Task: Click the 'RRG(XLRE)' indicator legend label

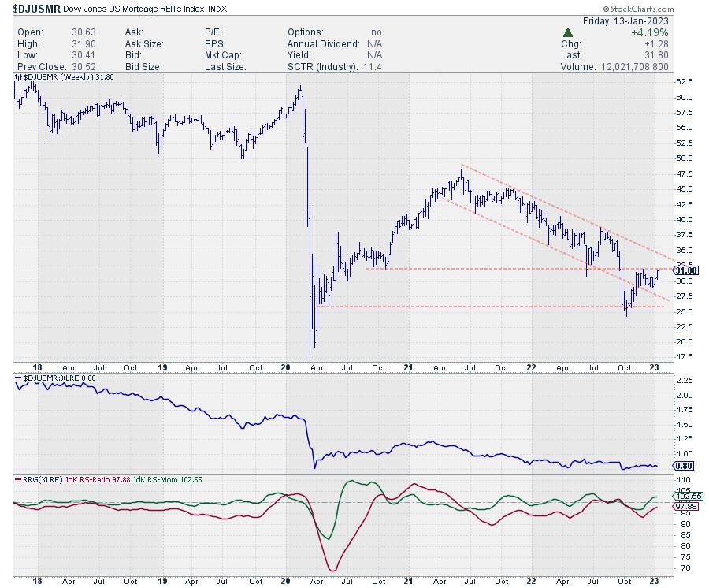Action: 42,479
